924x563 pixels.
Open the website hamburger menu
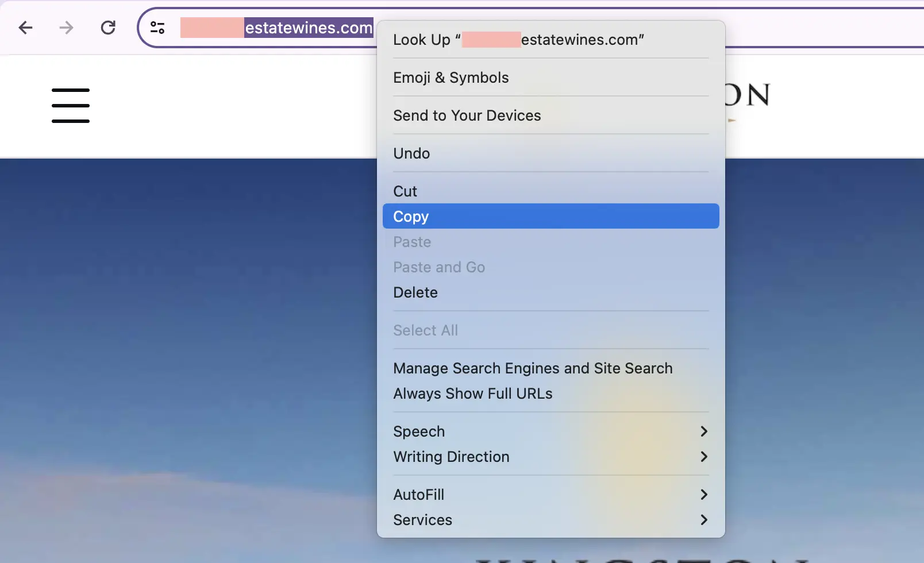pos(71,106)
